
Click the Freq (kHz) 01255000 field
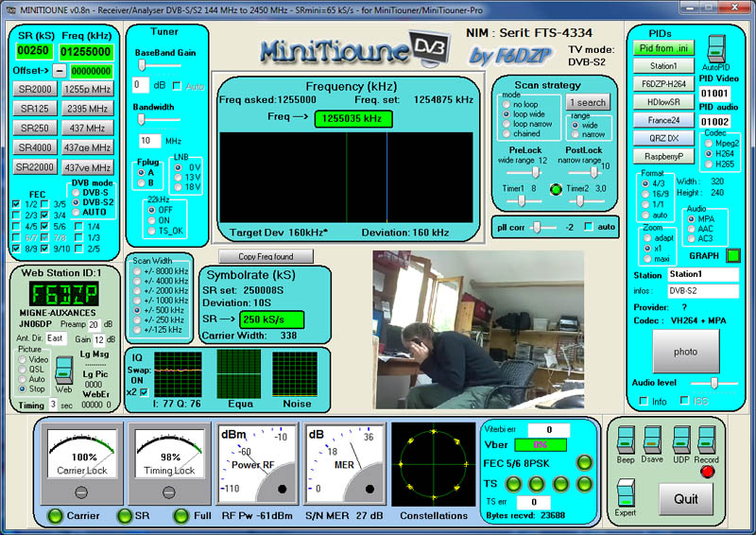tap(86, 52)
